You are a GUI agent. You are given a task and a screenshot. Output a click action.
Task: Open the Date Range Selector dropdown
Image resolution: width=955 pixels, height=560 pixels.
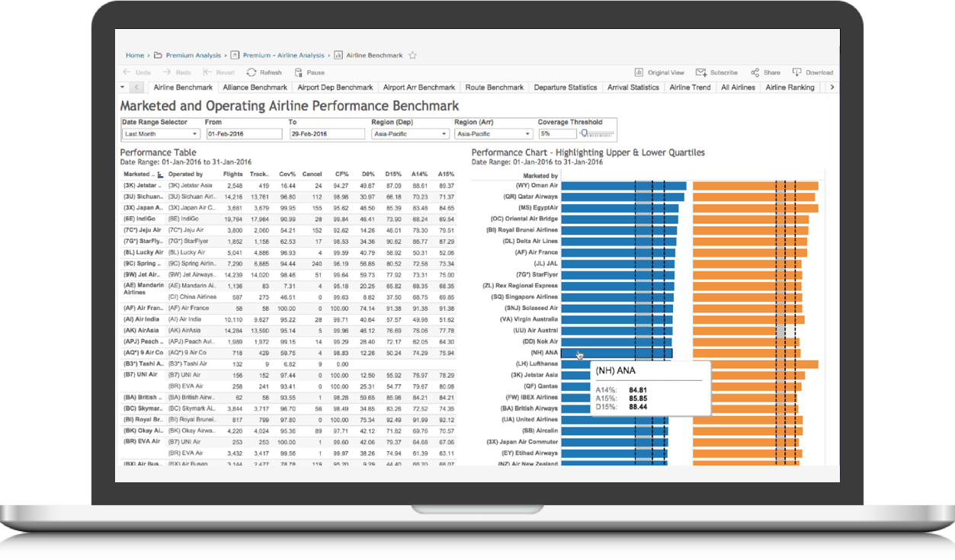click(159, 133)
